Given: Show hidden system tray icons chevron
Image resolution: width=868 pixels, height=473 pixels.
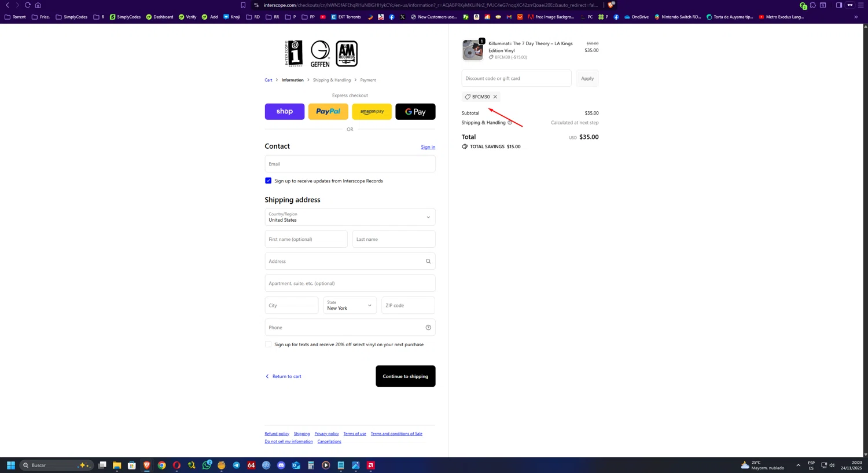Looking at the screenshot, I should pos(798,465).
